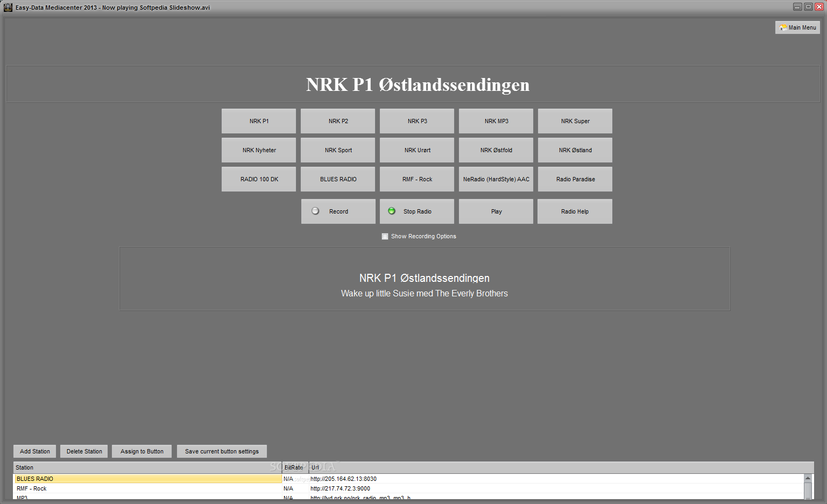827x504 pixels.
Task: Play NeRadio (HardStyle) AAC station
Action: (496, 179)
